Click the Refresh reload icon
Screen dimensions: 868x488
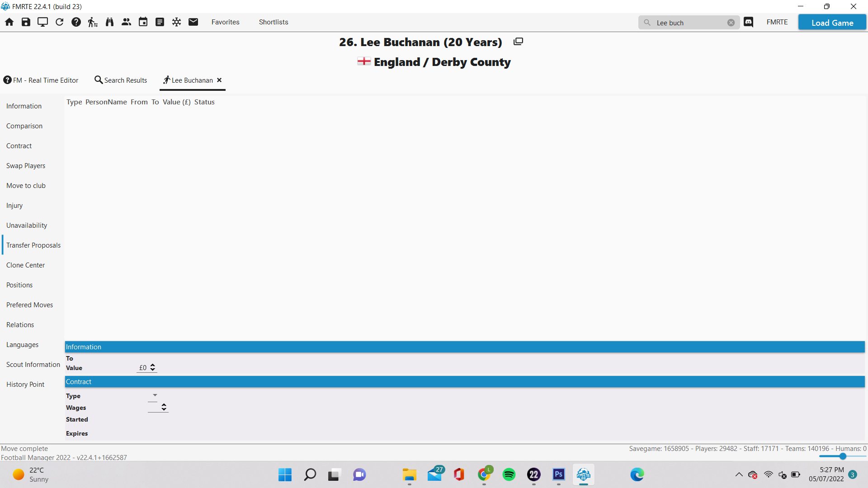(59, 22)
